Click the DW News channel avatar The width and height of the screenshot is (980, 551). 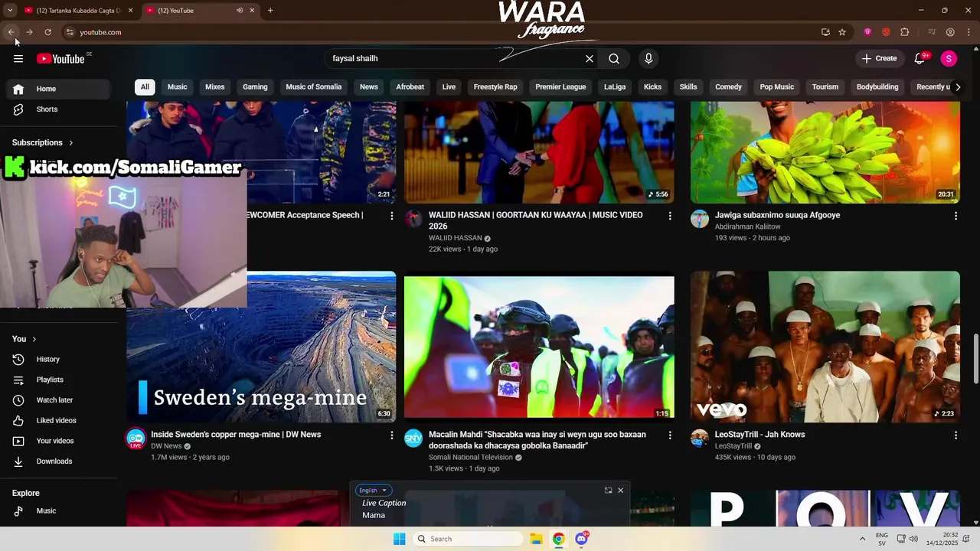point(136,438)
